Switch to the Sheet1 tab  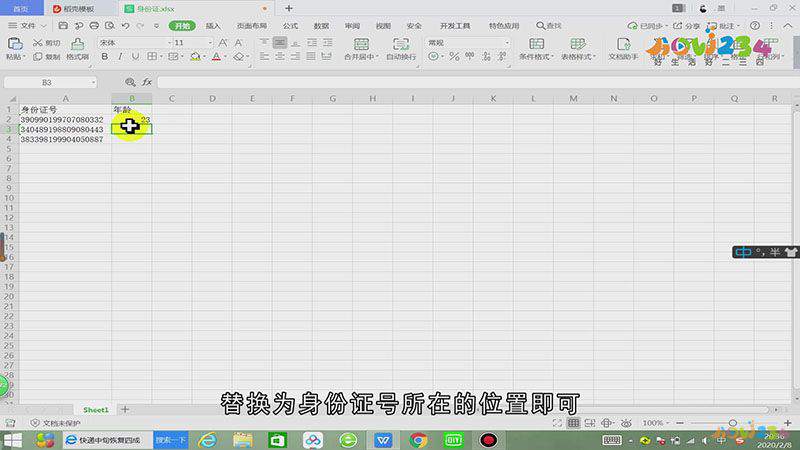tap(95, 410)
